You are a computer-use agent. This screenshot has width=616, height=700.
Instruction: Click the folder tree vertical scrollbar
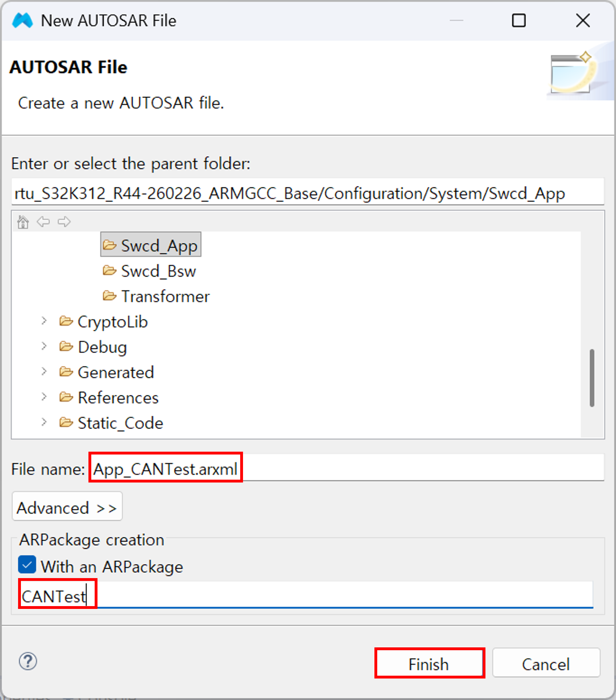592,378
